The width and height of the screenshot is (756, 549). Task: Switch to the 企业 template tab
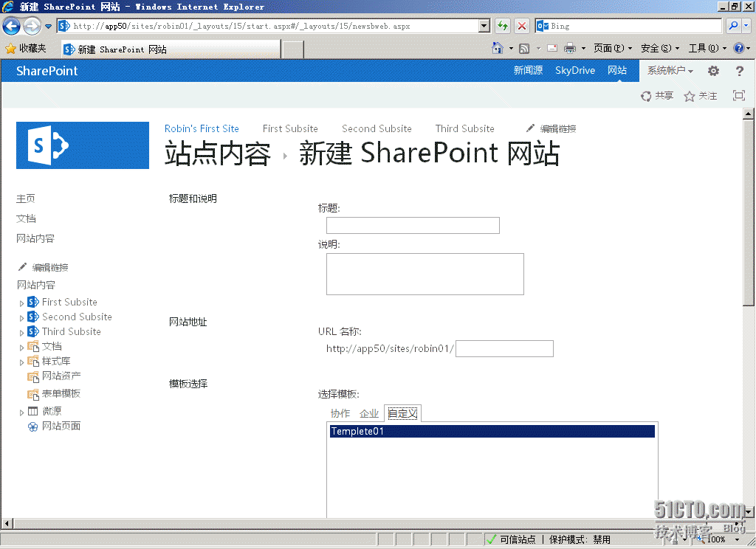click(x=369, y=413)
